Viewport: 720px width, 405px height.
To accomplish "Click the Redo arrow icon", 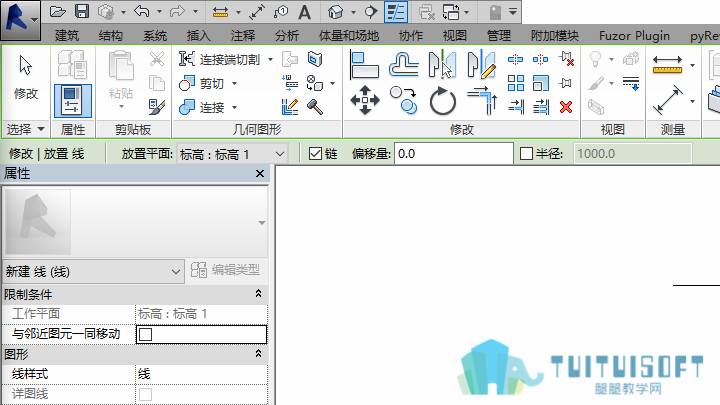I will coord(178,12).
